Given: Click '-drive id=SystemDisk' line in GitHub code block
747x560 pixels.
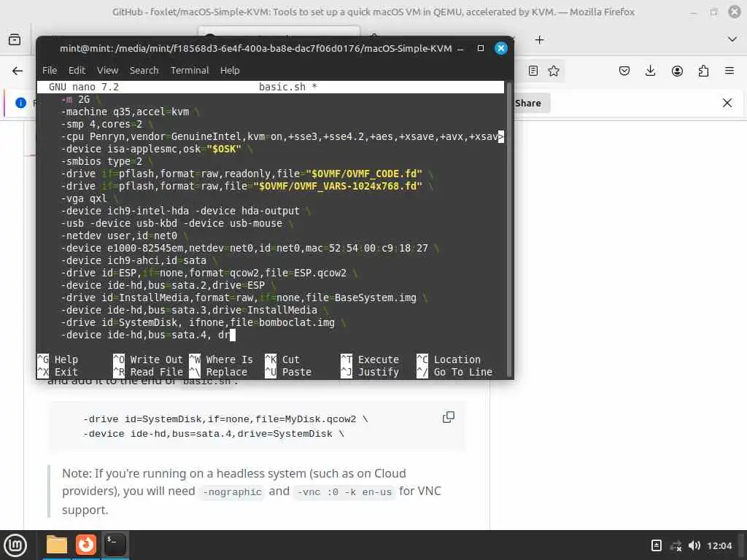Looking at the screenshot, I should point(225,419).
